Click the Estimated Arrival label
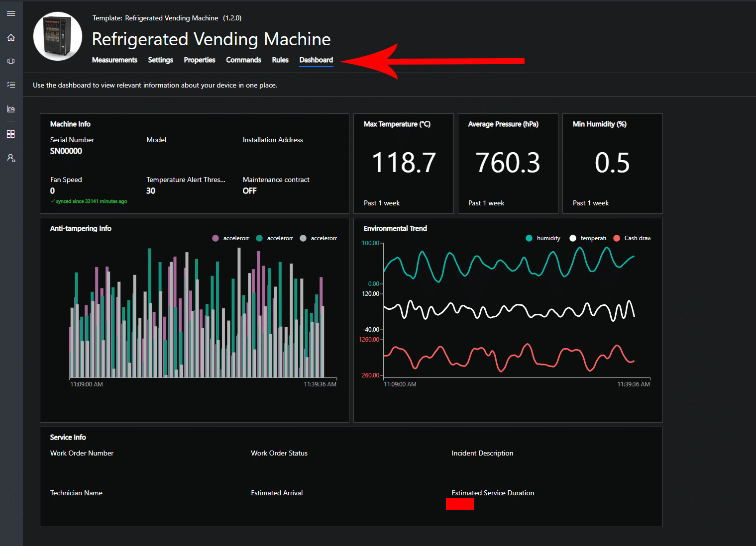Image resolution: width=756 pixels, height=546 pixels. click(277, 493)
